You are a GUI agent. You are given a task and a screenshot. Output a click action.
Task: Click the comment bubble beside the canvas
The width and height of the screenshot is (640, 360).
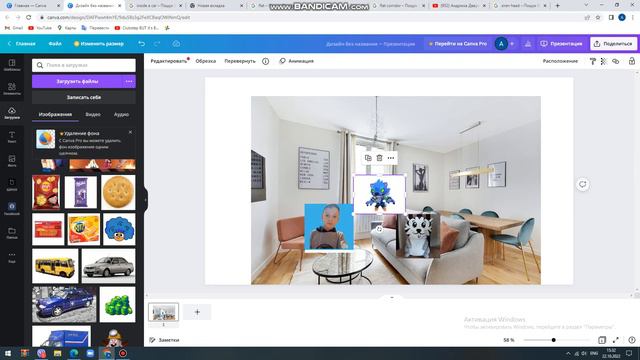tap(582, 184)
